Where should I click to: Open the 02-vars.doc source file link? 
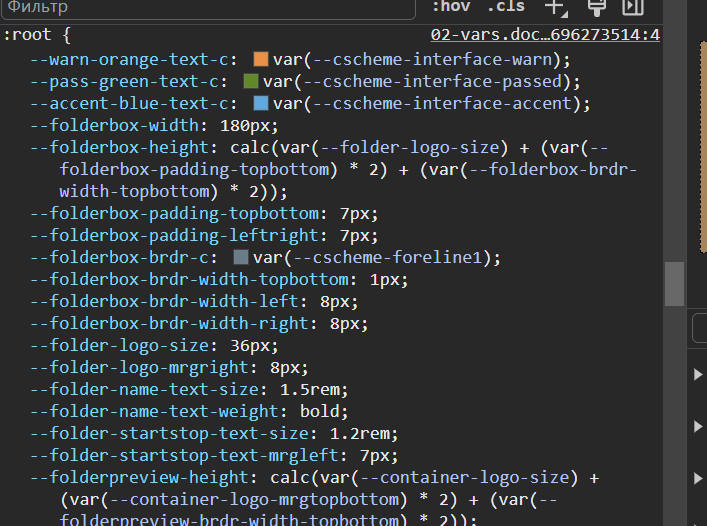point(545,35)
